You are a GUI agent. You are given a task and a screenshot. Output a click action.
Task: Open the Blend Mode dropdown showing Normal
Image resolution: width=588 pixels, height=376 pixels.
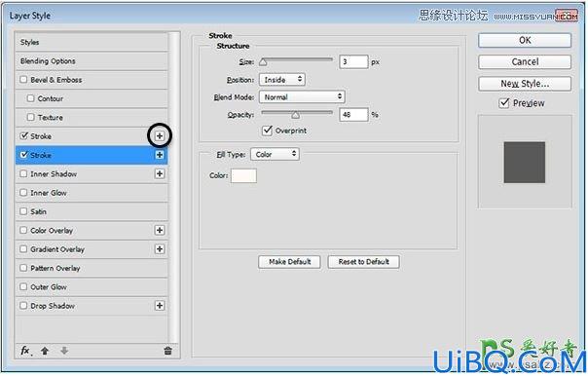[x=302, y=96]
